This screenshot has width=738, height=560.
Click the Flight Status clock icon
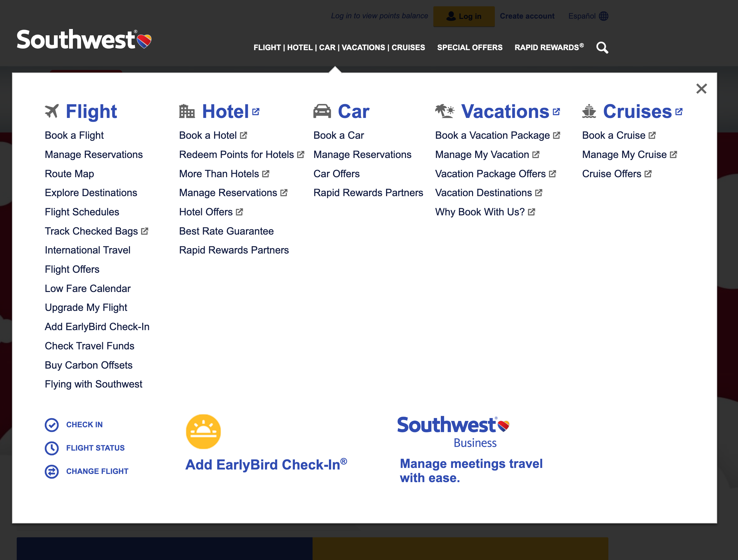52,448
